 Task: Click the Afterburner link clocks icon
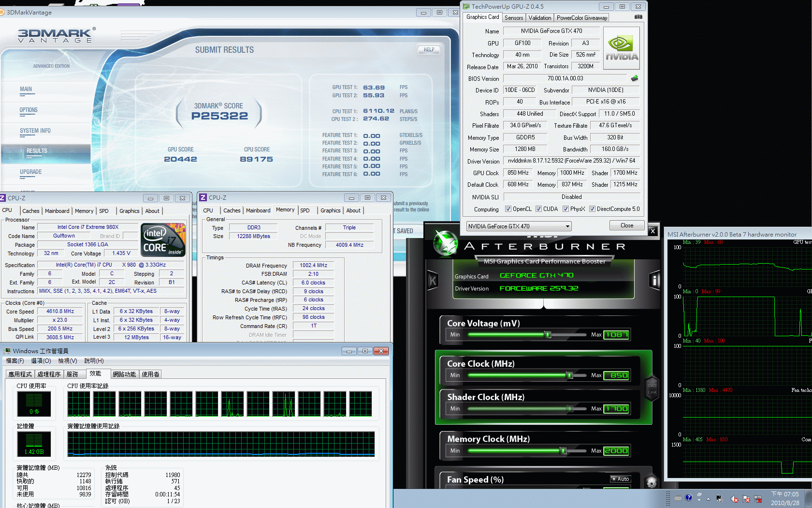click(652, 388)
